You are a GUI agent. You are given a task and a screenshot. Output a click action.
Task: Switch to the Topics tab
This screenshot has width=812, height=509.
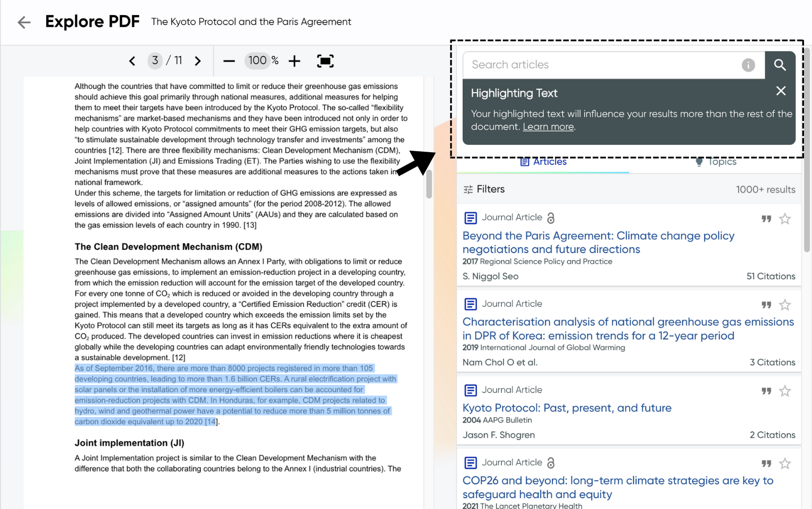(716, 162)
